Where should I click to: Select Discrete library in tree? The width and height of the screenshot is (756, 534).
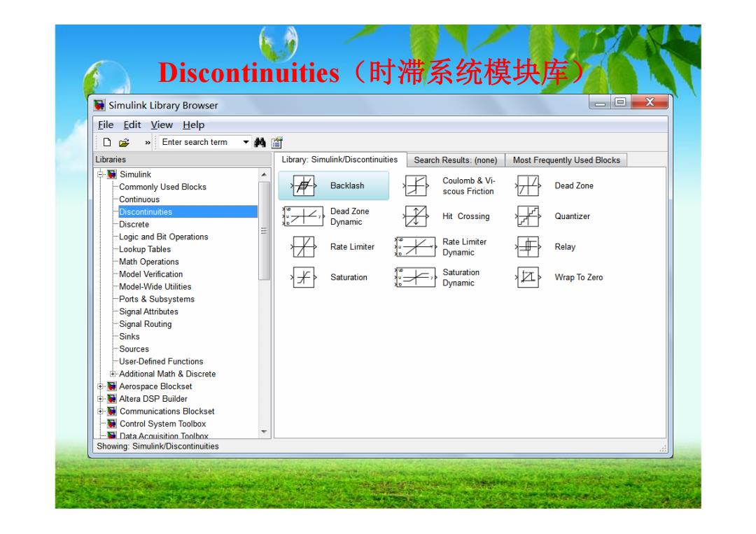(x=134, y=225)
